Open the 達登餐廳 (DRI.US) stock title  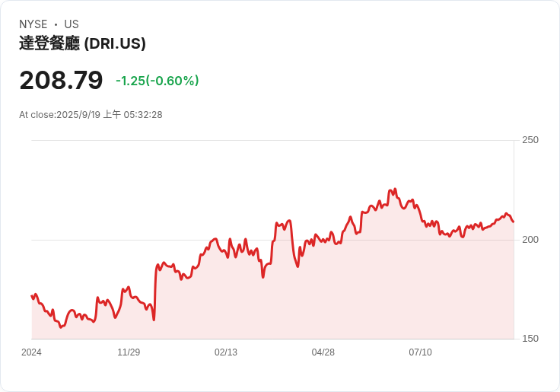tap(82, 43)
